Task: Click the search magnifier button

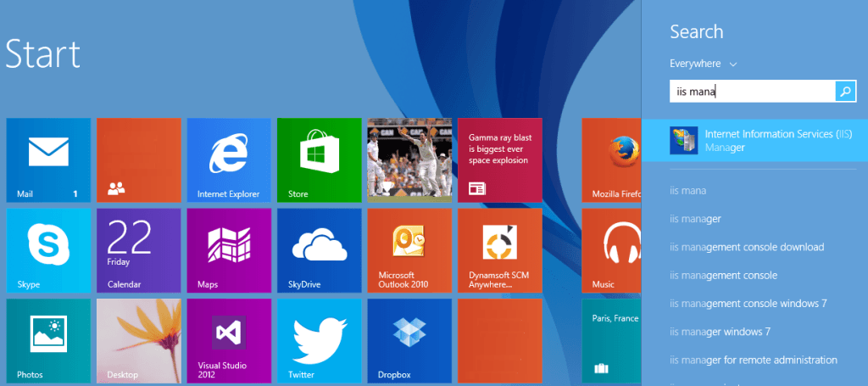Action: tap(845, 92)
